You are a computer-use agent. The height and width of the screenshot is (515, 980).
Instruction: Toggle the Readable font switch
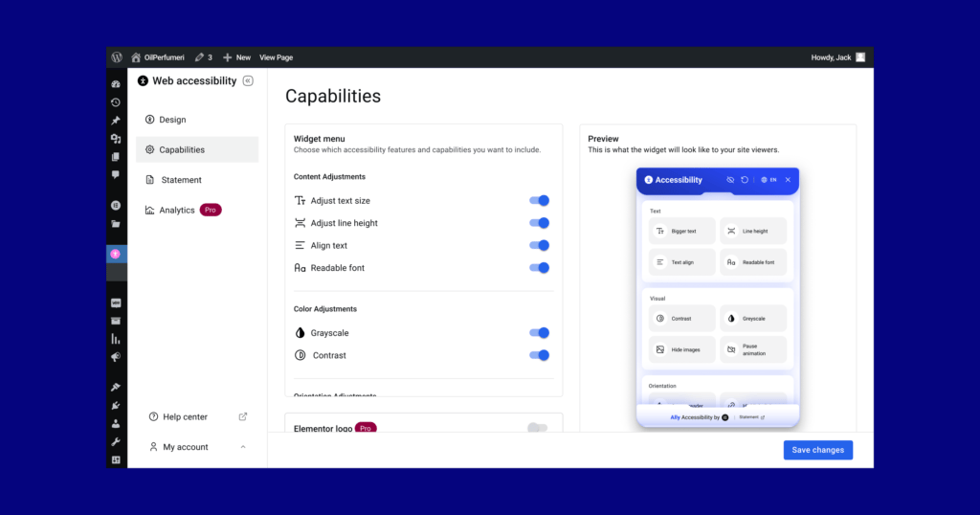pos(540,268)
